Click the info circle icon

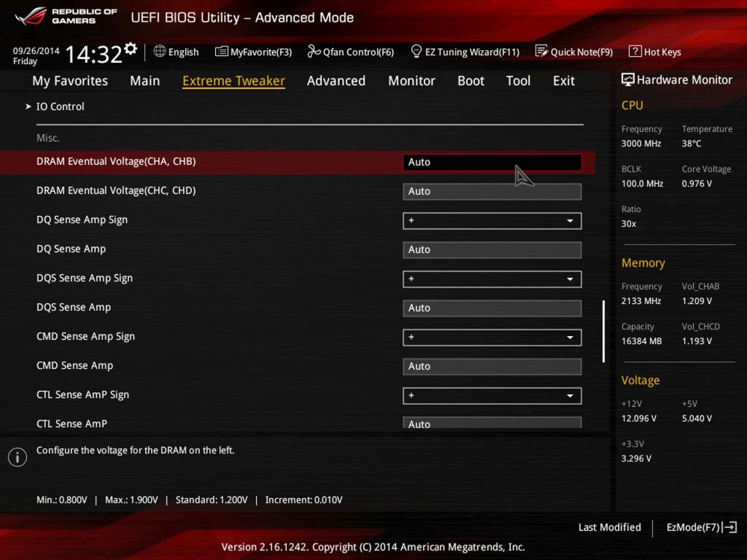18,457
